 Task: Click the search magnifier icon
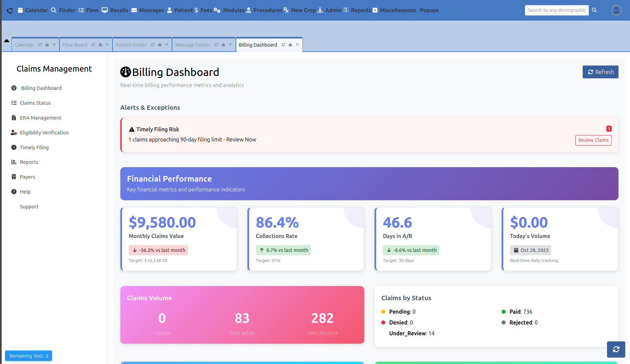pyautogui.click(x=594, y=10)
